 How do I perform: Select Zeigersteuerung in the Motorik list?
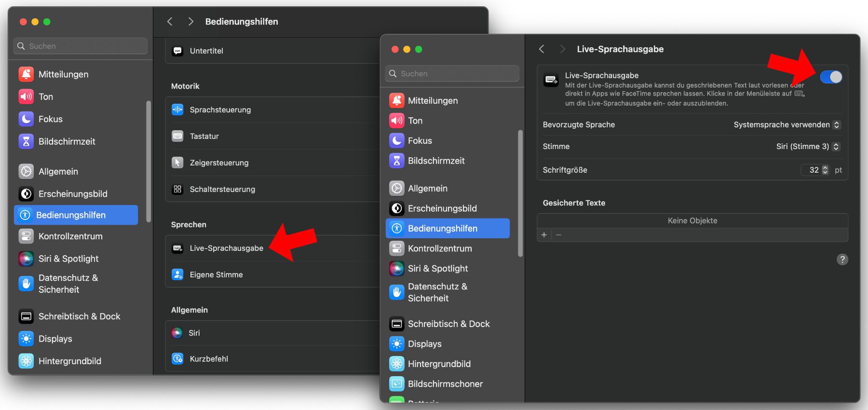[x=219, y=163]
